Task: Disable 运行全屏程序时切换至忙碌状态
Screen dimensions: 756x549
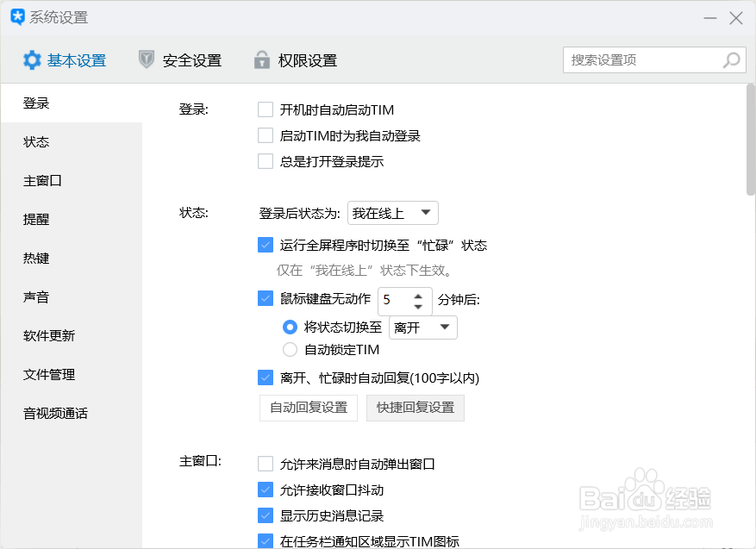Action: 266,245
